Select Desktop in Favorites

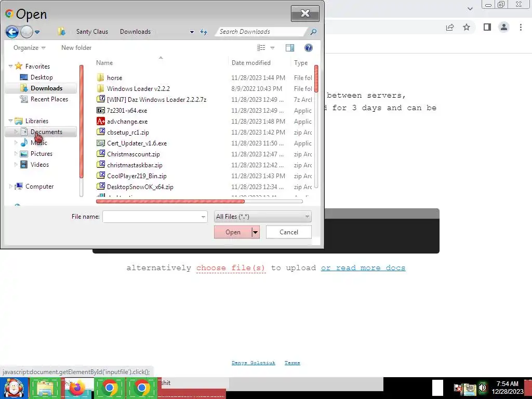click(x=42, y=77)
